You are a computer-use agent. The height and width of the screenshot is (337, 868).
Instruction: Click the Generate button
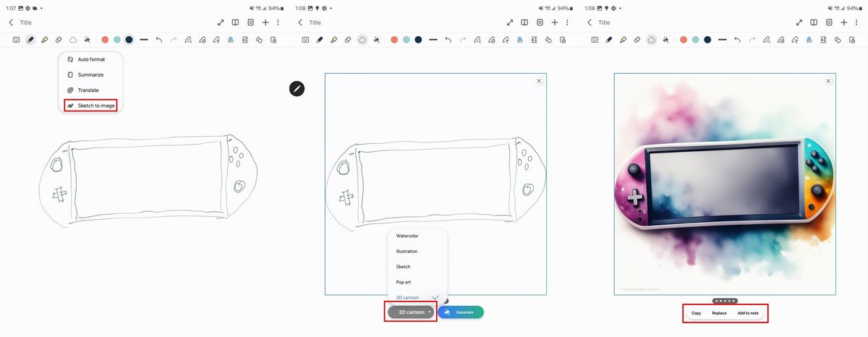461,312
